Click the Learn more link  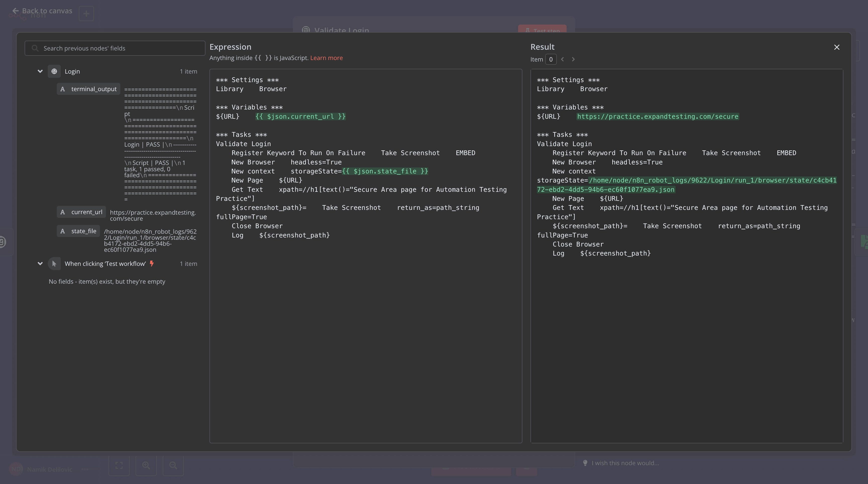tap(326, 57)
